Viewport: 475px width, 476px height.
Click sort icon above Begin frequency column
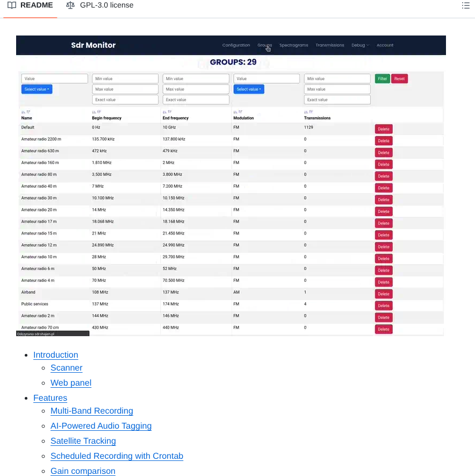tap(95, 112)
